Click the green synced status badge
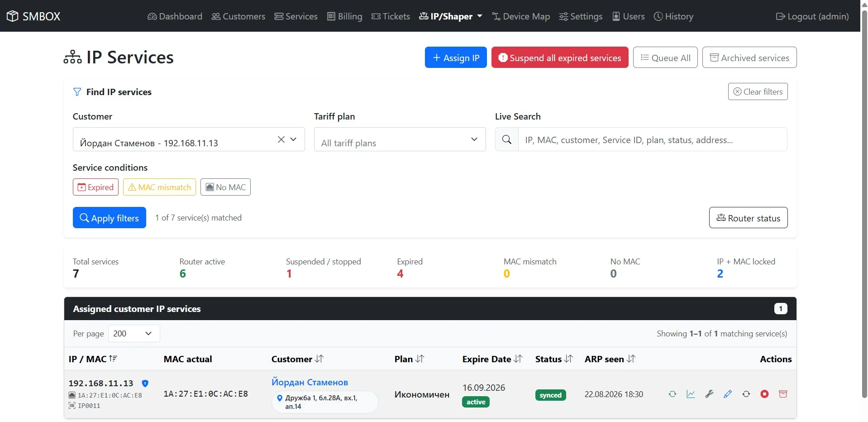868x422 pixels. [550, 395]
